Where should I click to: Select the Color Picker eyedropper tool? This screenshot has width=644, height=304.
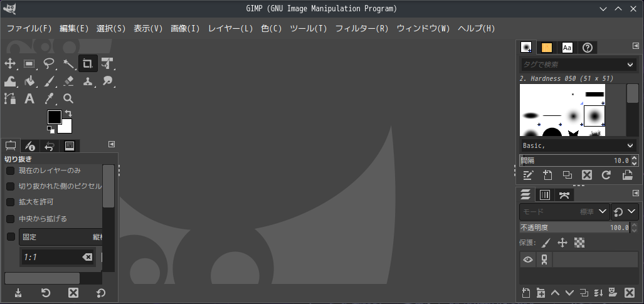pos(49,98)
